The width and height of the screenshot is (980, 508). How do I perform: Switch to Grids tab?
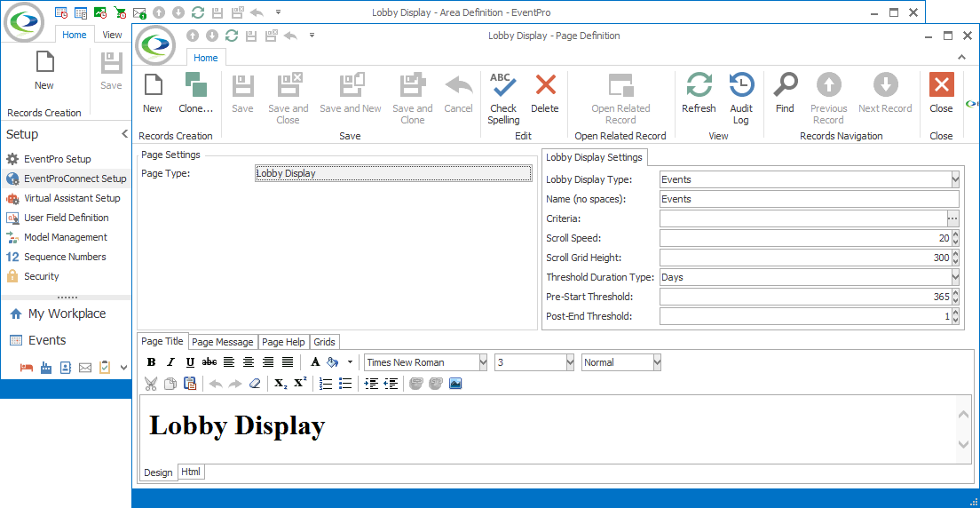(324, 342)
